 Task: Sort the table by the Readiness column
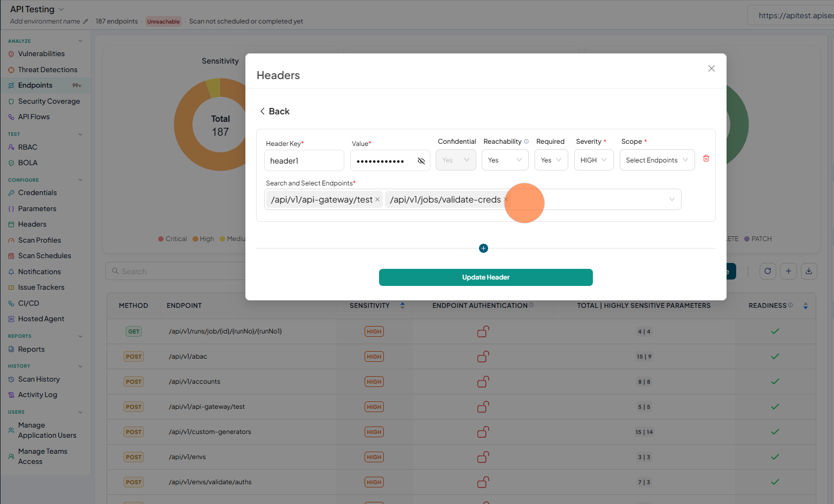click(x=806, y=306)
